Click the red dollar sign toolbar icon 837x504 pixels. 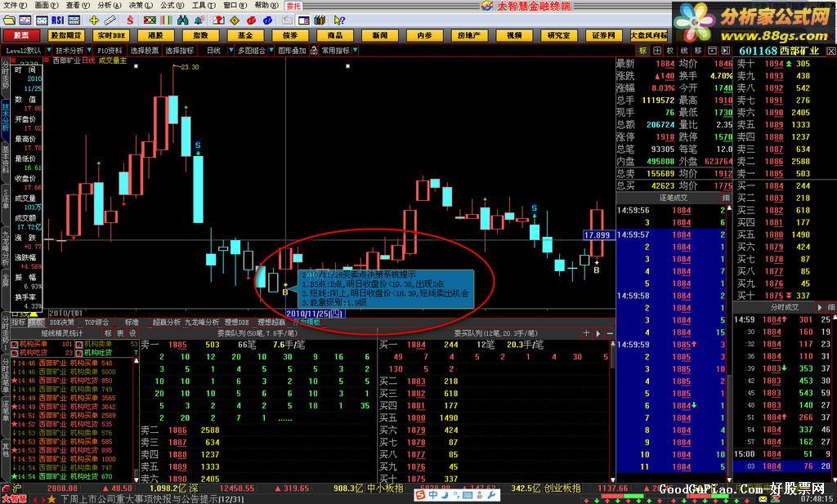[130, 20]
